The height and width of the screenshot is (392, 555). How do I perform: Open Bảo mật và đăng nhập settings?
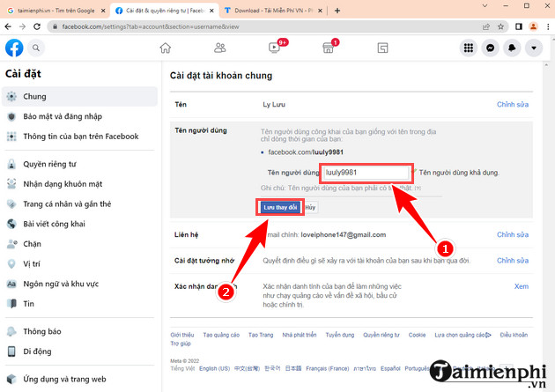tap(79, 116)
